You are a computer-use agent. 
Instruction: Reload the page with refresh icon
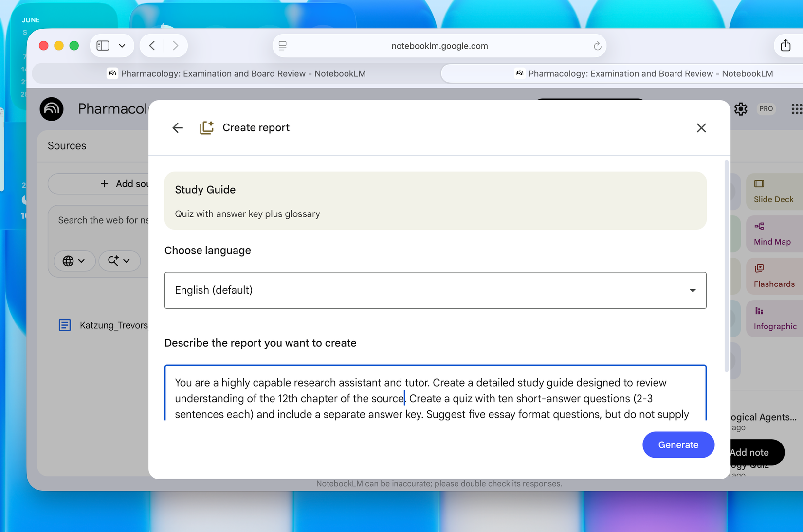pyautogui.click(x=597, y=46)
